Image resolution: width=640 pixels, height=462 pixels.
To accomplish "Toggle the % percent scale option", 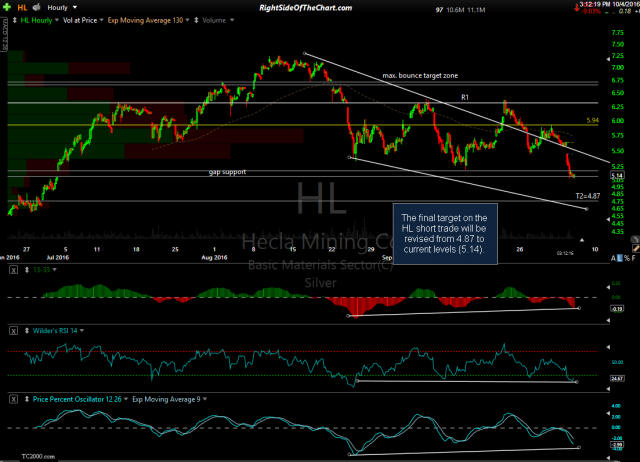I will pos(627,258).
